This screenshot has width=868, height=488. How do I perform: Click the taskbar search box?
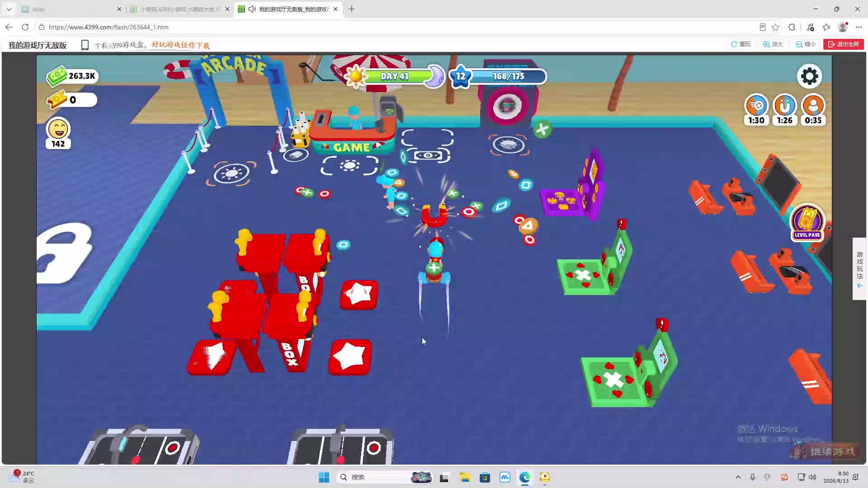(x=384, y=477)
